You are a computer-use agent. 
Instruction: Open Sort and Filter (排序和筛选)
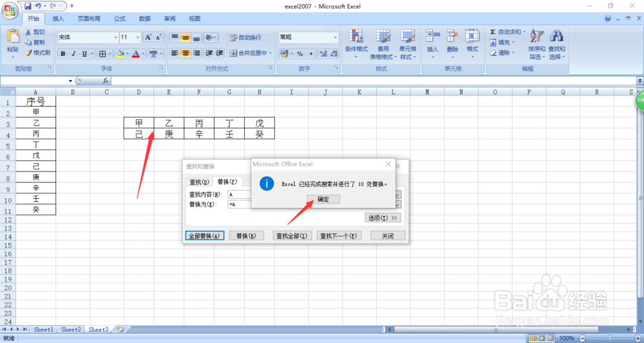[x=537, y=44]
